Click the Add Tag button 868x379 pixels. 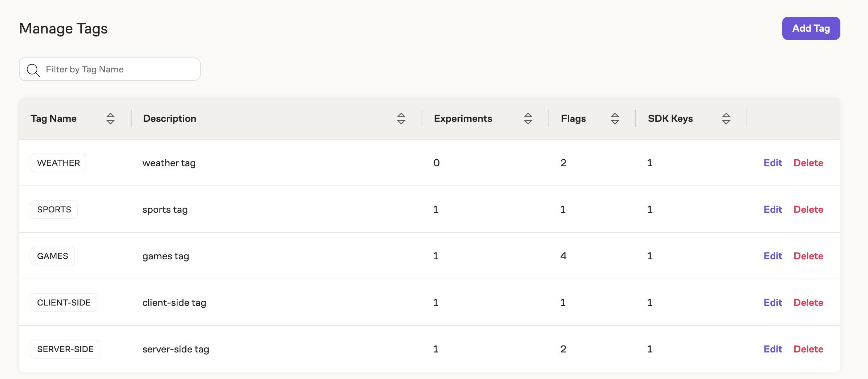coord(811,28)
